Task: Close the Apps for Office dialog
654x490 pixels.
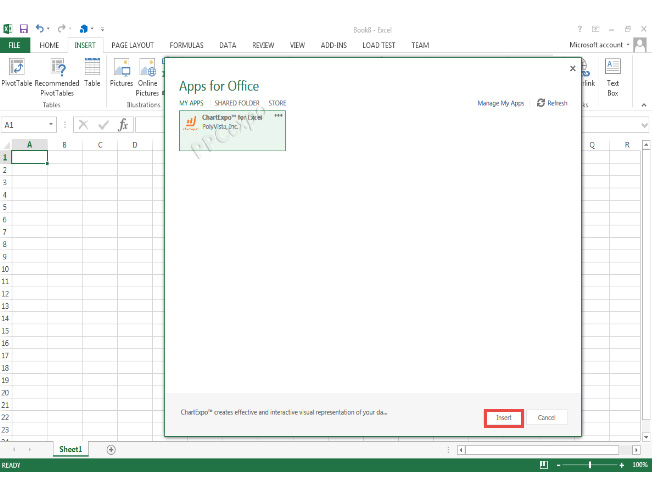Action: click(573, 68)
